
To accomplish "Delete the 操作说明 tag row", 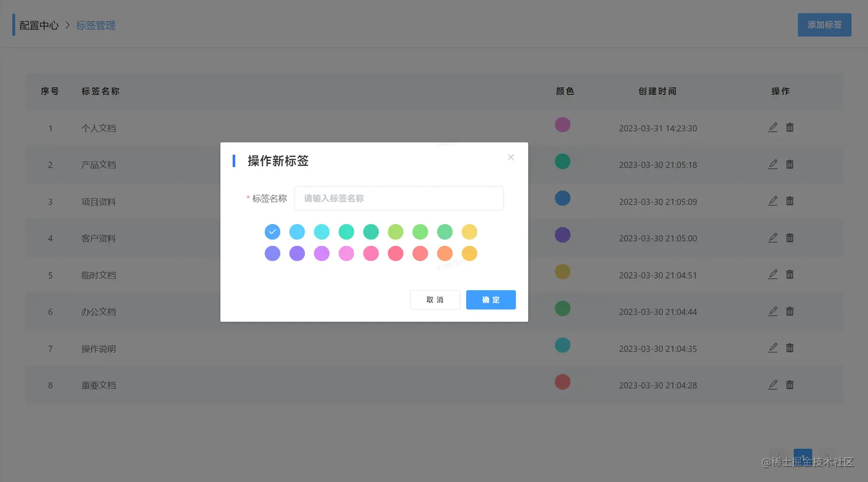I will (790, 348).
